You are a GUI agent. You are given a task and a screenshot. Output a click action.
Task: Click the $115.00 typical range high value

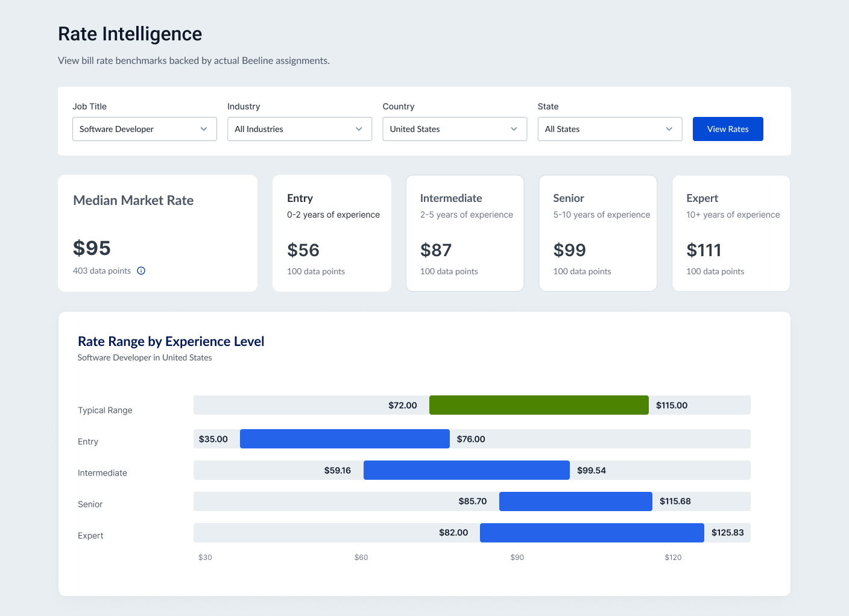[x=672, y=405]
